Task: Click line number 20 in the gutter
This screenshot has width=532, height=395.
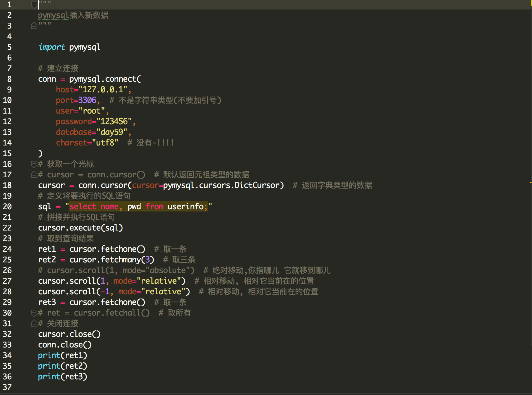Action: pos(7,207)
